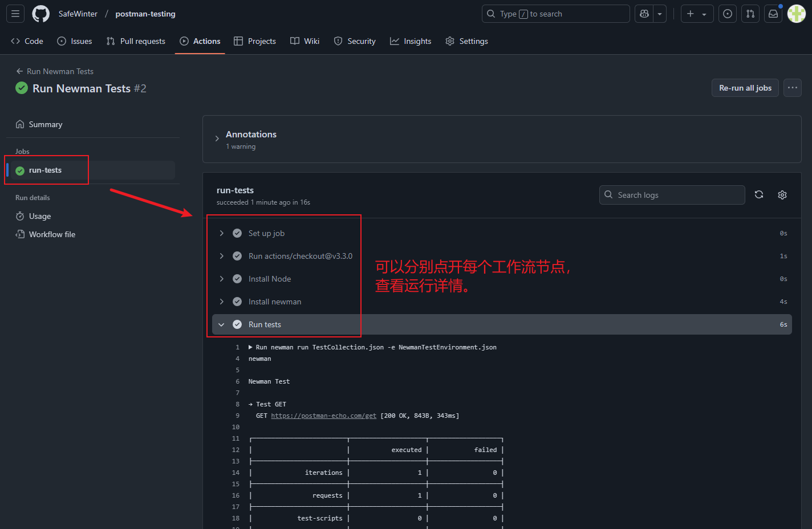Viewport: 812px width, 529px height.
Task: Open the hamburger navigation menu
Action: (x=15, y=14)
